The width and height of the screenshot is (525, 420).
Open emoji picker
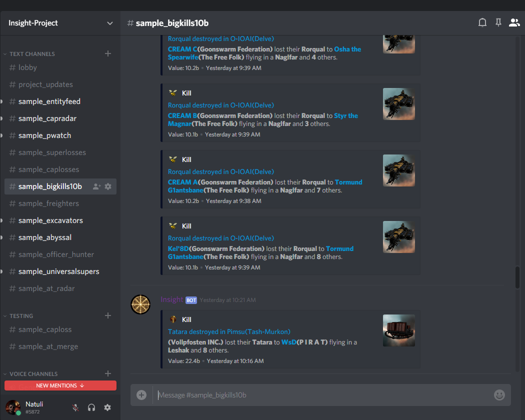[x=499, y=395]
